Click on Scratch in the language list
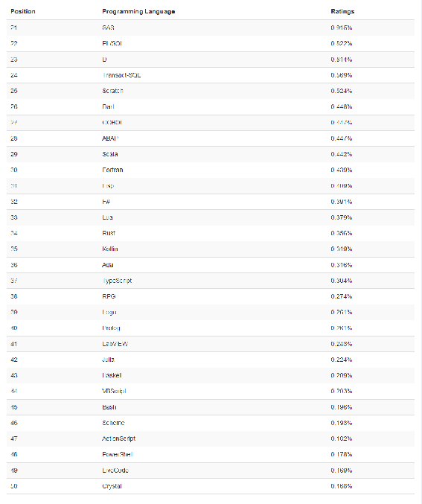The image size is (422, 504). [112, 91]
